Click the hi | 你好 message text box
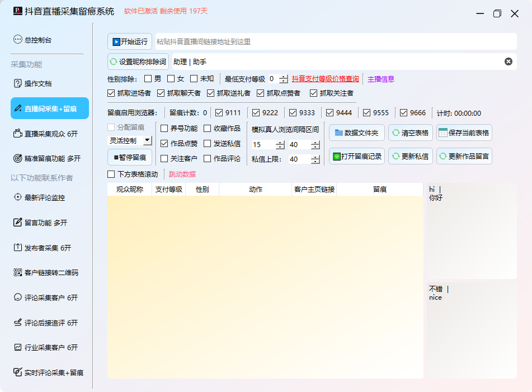 [x=472, y=230]
